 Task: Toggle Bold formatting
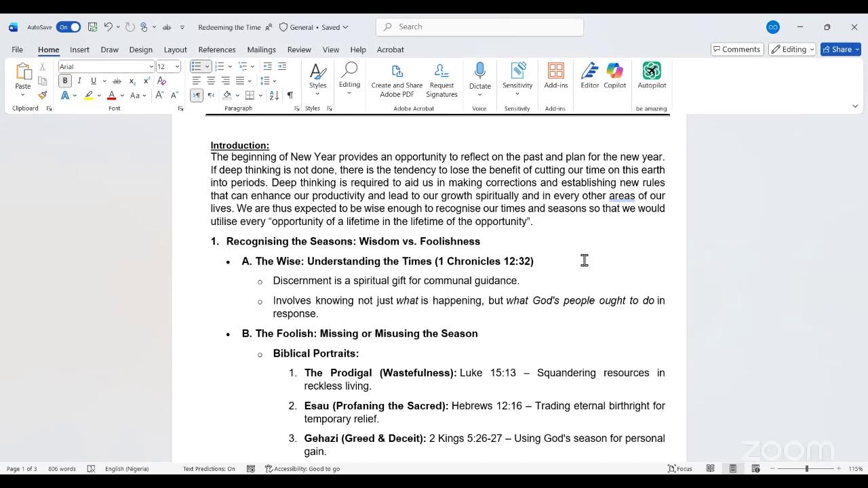(65, 81)
